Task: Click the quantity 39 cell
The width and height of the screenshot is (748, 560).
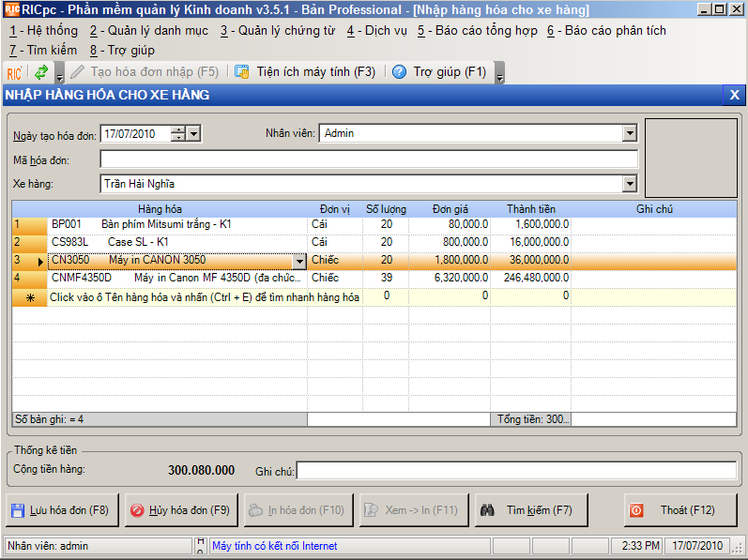Action: tap(386, 279)
